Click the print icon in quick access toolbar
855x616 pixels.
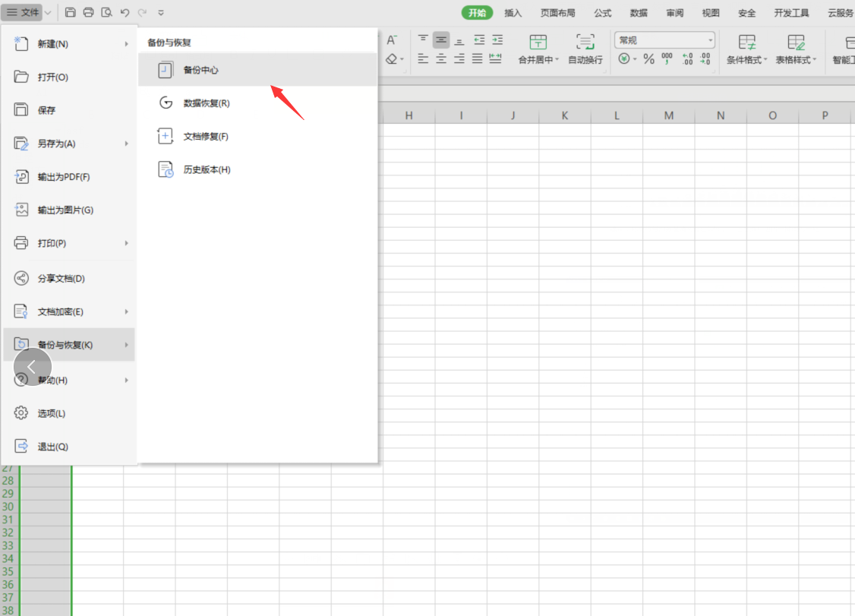click(x=88, y=13)
